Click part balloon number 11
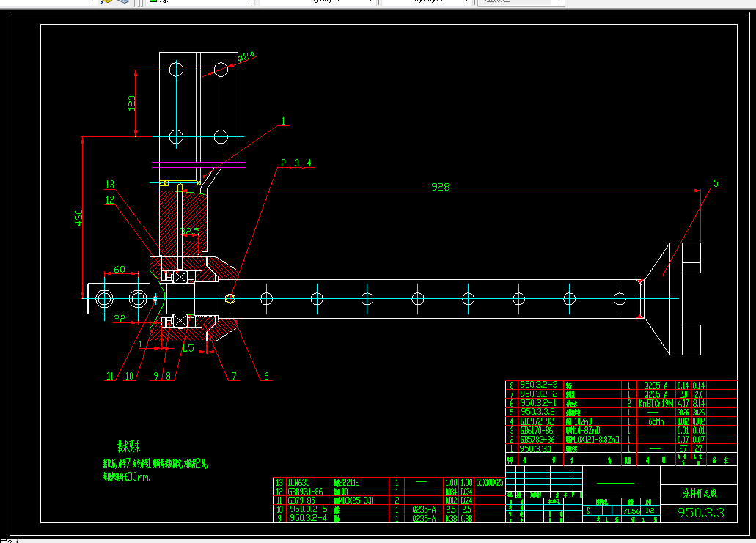Screen dimensions: 756x543 [x=110, y=376]
